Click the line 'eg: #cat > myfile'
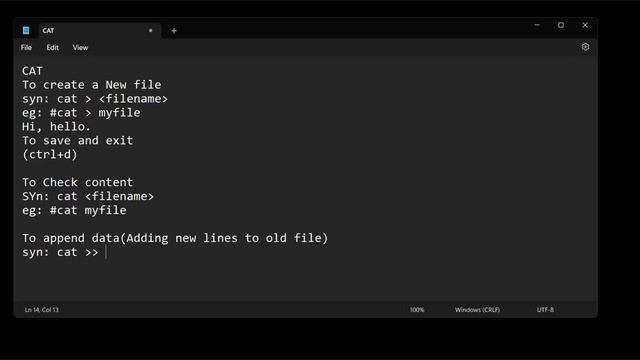The image size is (640, 360). 81,113
